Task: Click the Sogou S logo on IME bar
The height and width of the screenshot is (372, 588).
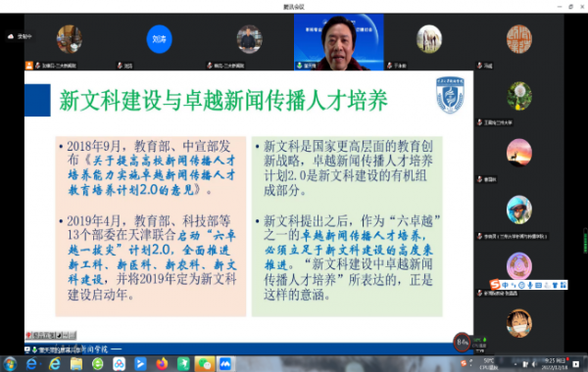Action: coord(495,285)
